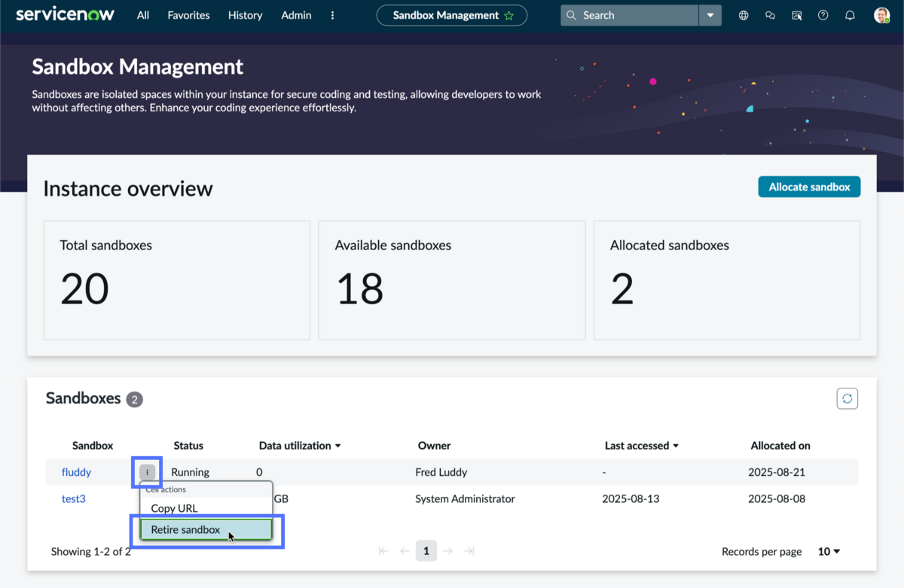Focus the global Search field
Viewport: 904px width, 588px height.
coord(630,15)
